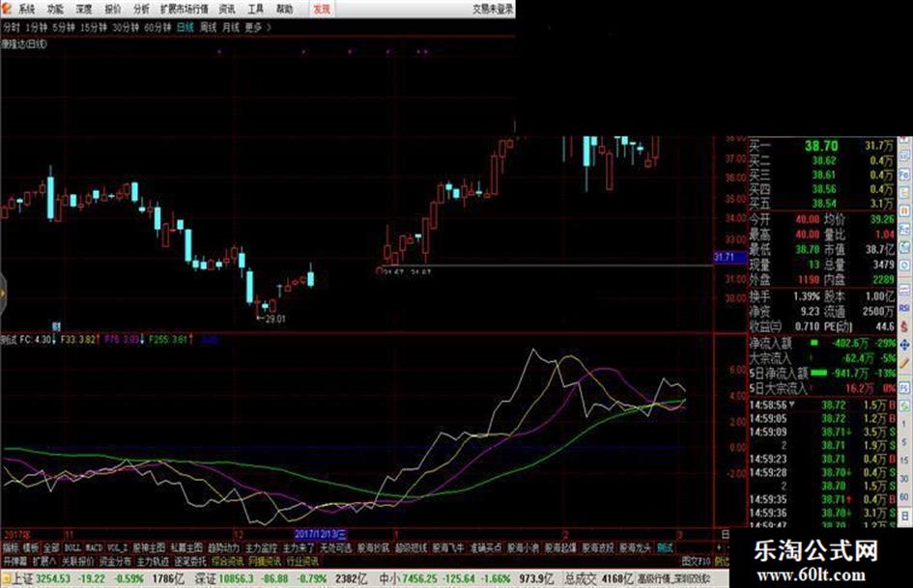The image size is (913, 588).
Task: Select the 主力监控 indicator tab
Action: point(261,547)
